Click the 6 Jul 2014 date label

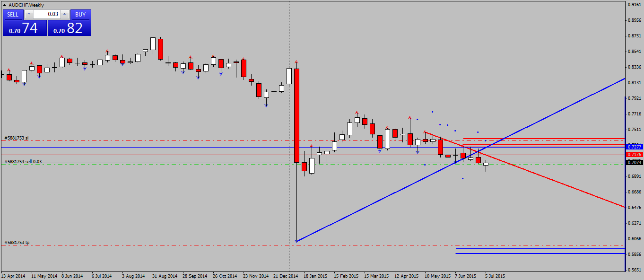(102, 276)
